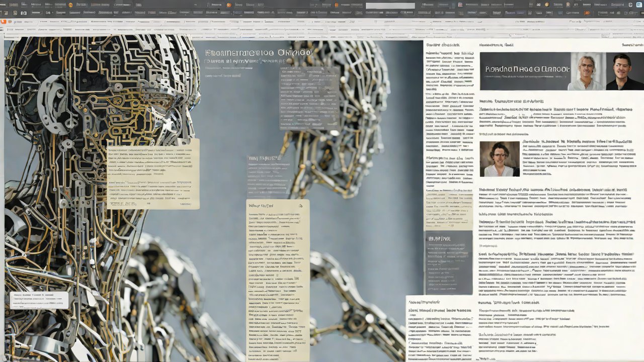Click into the empty gray field in top bar
Viewport: 644px width, 362px height.
pos(390,6)
